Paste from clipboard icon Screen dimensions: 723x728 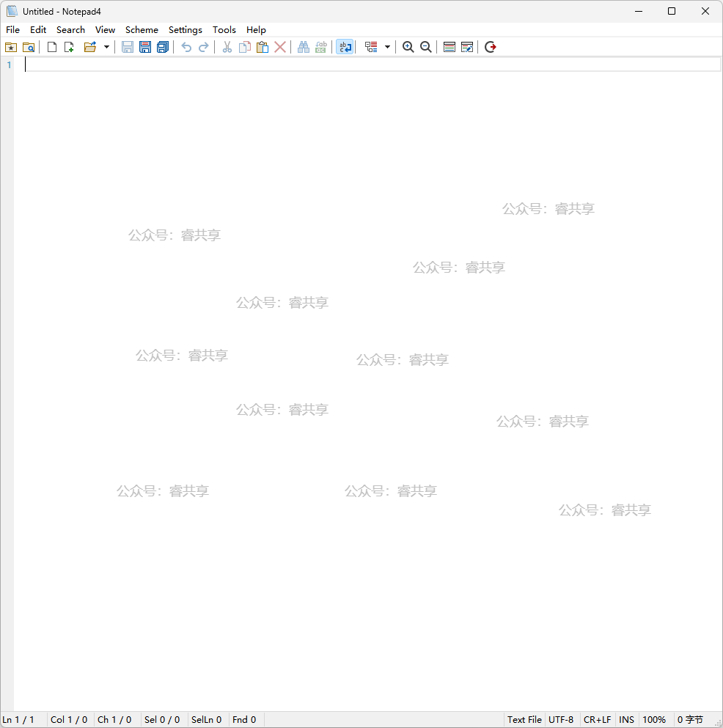263,47
